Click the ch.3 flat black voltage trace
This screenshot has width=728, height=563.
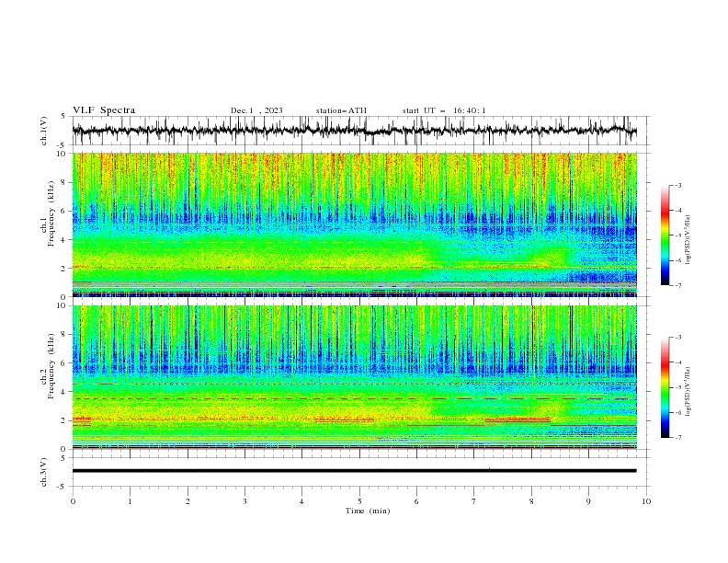(x=354, y=471)
